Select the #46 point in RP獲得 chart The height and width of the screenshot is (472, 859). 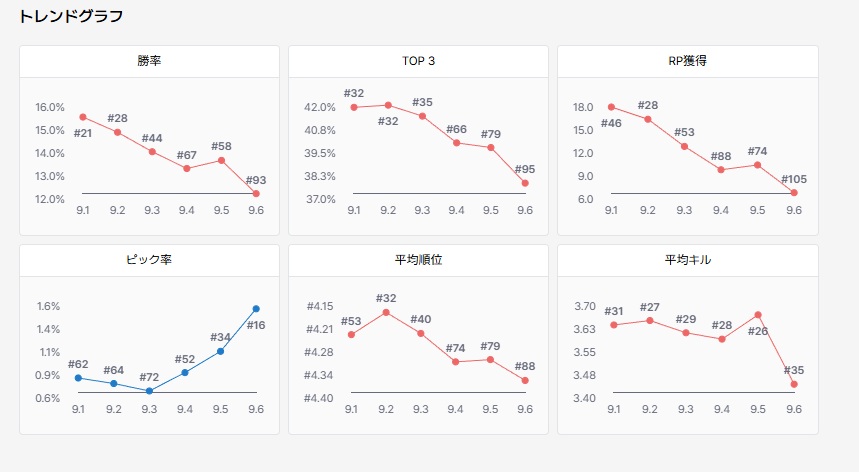[x=611, y=107]
